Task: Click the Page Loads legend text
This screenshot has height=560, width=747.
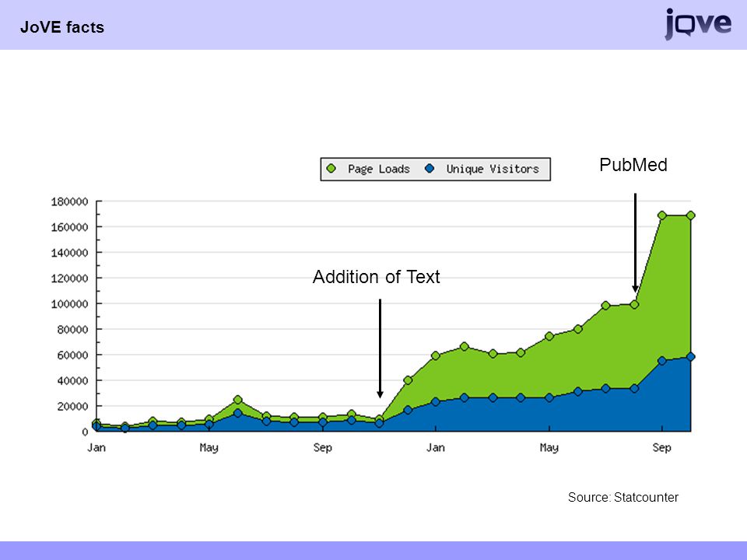Action: 379,169
